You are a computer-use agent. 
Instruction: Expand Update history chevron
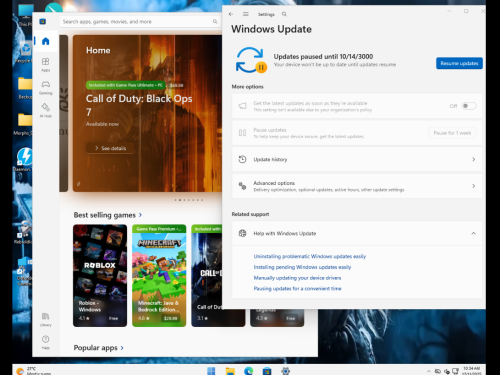[473, 159]
